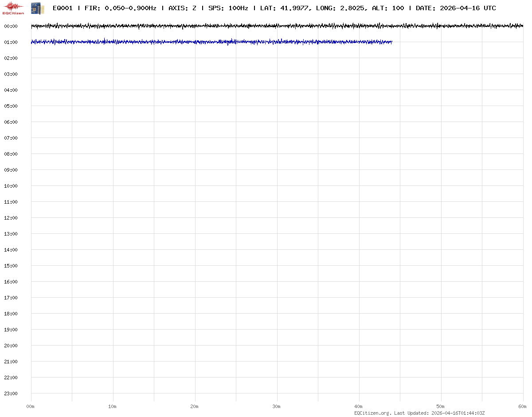The width and height of the screenshot is (532, 417).
Task: Click the 10m minute axis label
Action: click(x=113, y=406)
